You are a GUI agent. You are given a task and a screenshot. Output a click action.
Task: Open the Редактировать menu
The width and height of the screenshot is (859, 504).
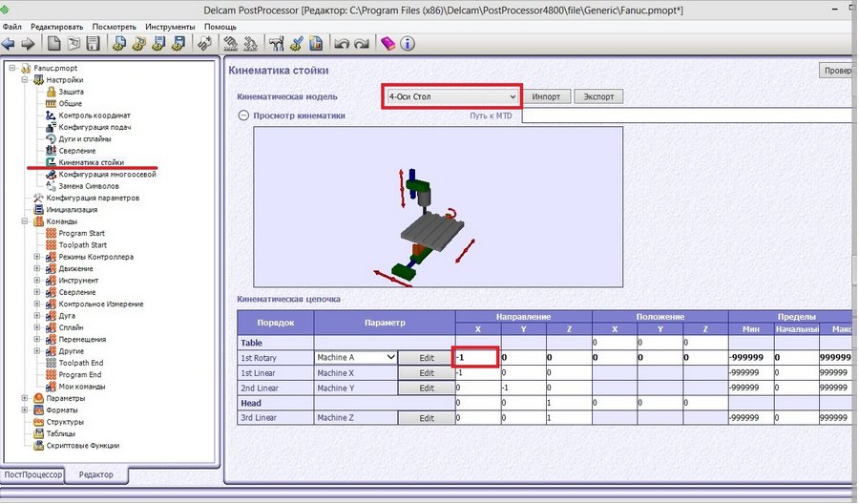pos(57,27)
